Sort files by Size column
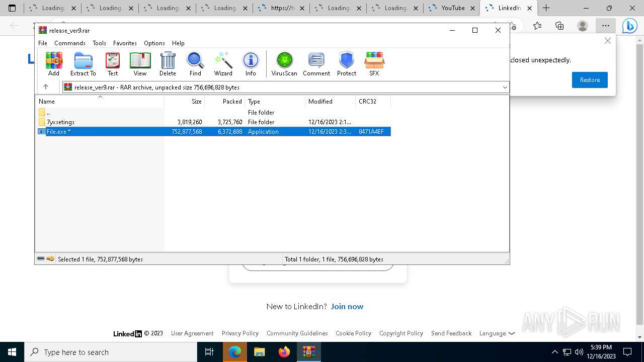The image size is (644, 362). (x=185, y=102)
